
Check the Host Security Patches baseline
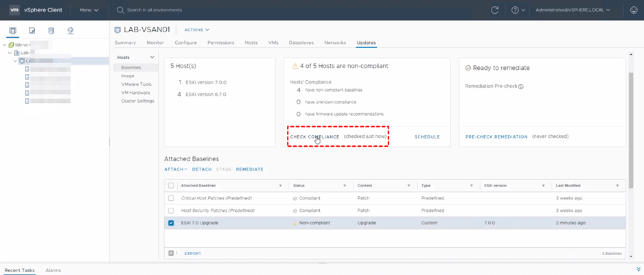(x=171, y=210)
